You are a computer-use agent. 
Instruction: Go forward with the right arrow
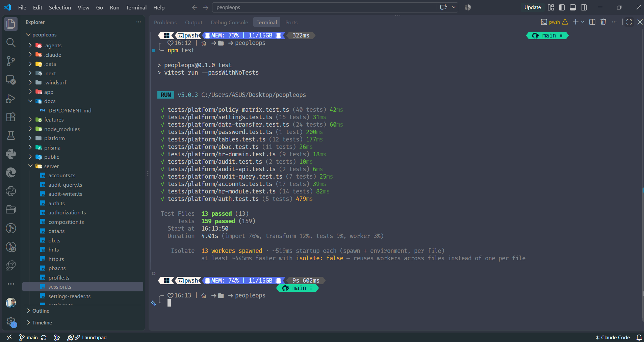[206, 7]
